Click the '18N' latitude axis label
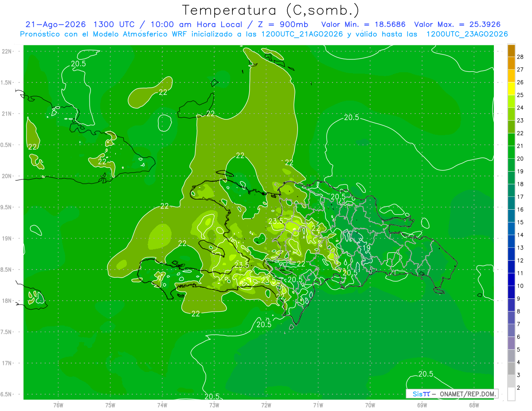This screenshot has height=411, width=532. click(x=7, y=301)
